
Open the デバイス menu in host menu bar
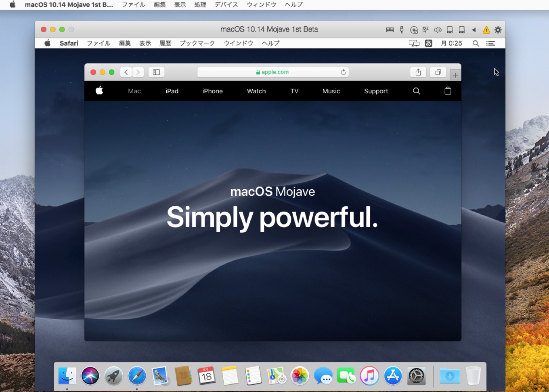pyautogui.click(x=226, y=5)
